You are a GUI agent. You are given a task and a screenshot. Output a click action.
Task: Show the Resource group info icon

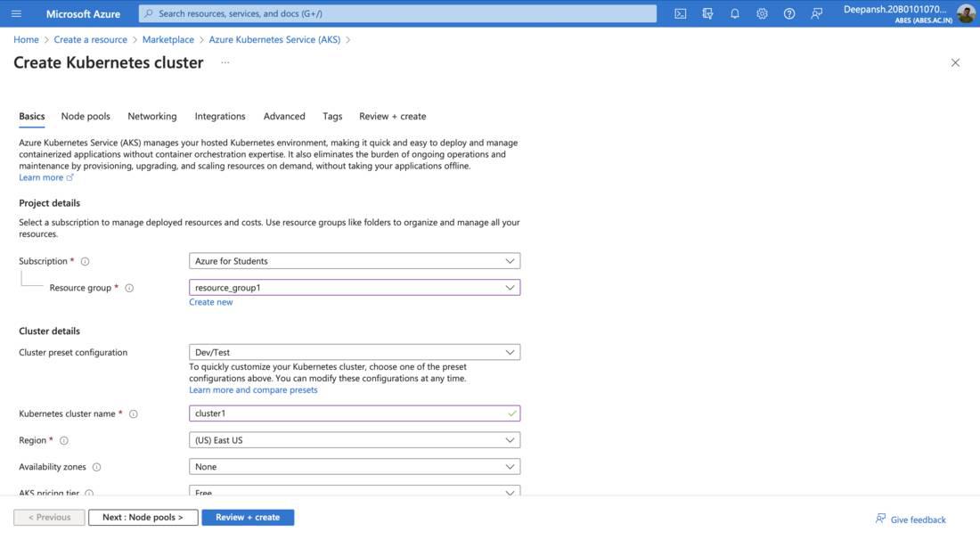pyautogui.click(x=129, y=288)
